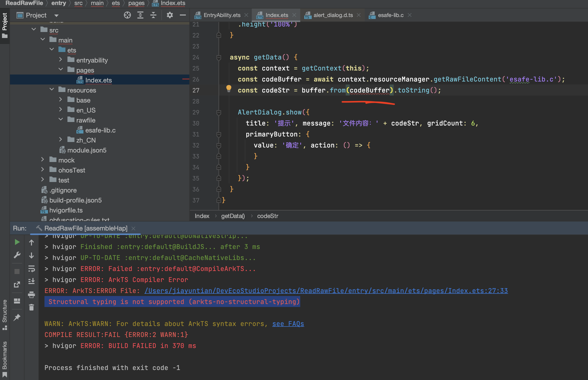Viewport: 588px width, 380px height.
Task: Click the green Run rerun icon
Action: click(17, 242)
